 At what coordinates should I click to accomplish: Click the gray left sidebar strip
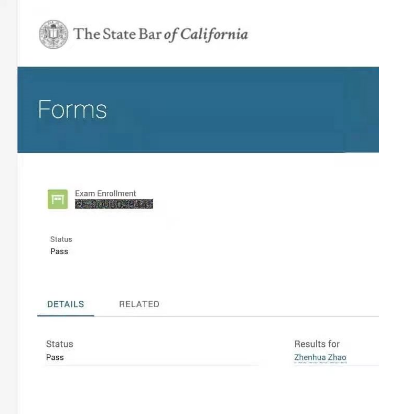click(x=9, y=207)
